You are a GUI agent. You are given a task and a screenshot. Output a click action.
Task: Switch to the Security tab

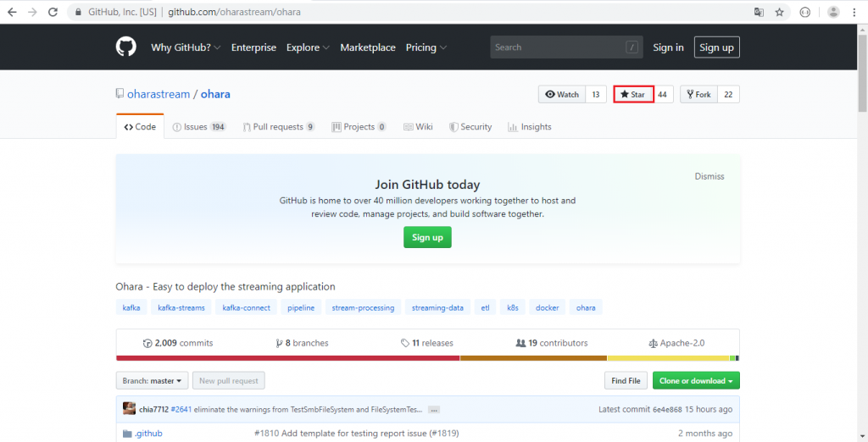(x=470, y=127)
